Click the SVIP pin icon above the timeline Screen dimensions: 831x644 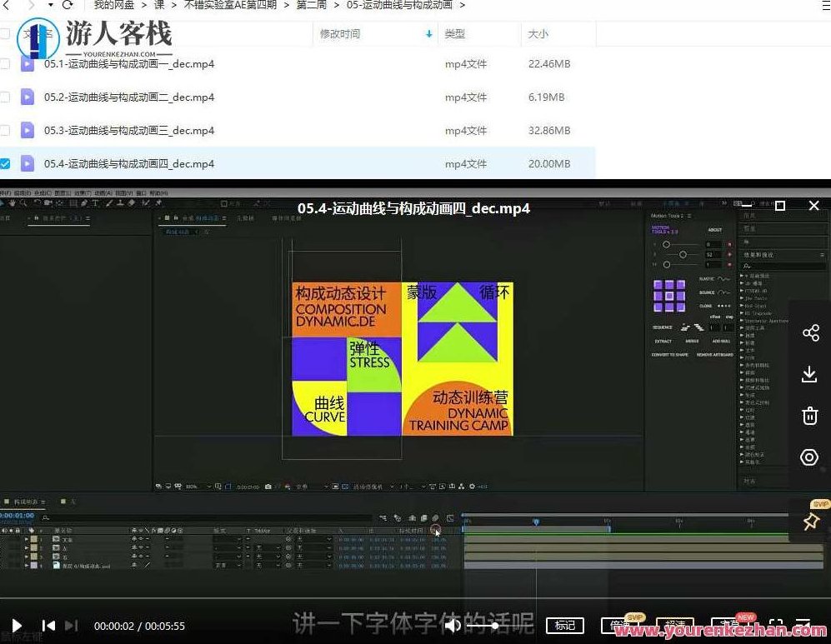pyautogui.click(x=811, y=521)
